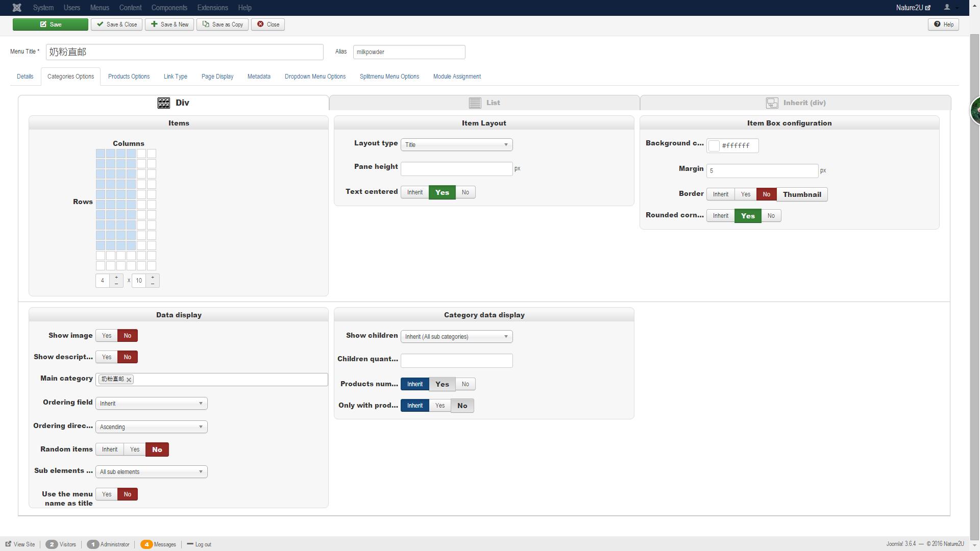The height and width of the screenshot is (551, 980).
Task: Expand the Ordering direction dropdown
Action: pyautogui.click(x=151, y=427)
